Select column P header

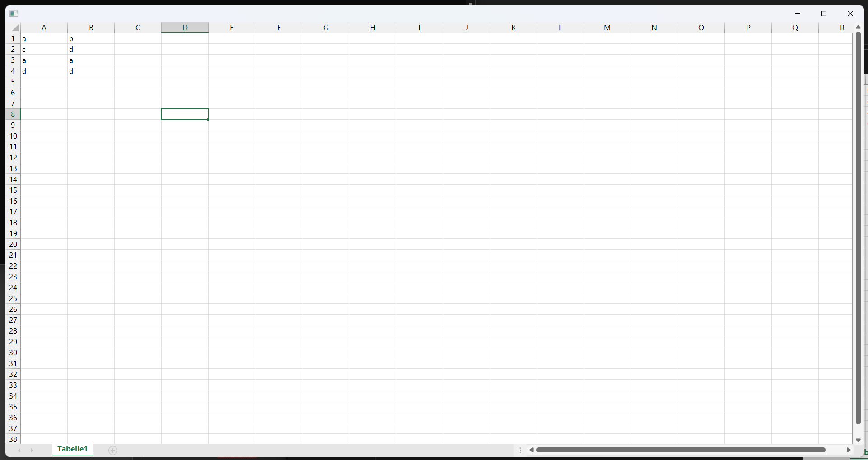748,28
